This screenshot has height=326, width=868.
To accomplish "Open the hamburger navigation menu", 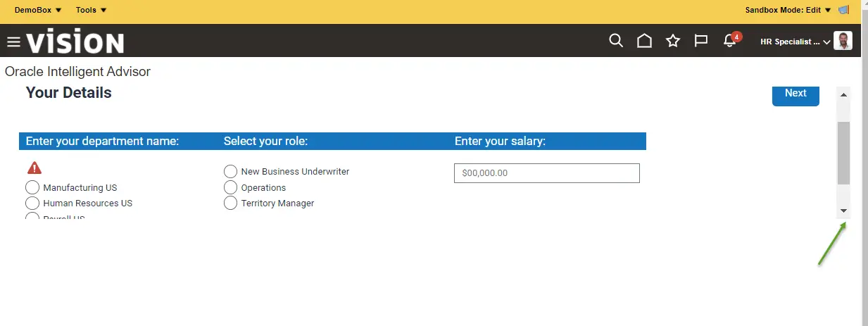I will (13, 42).
